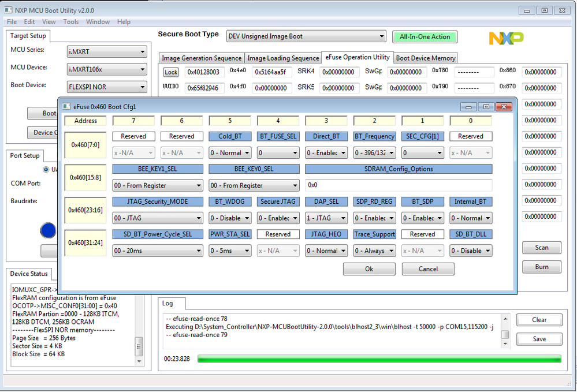This screenshot has width=577, height=392.
Task: Edit the SDRAM_Config_Options value field
Action: tap(399, 185)
